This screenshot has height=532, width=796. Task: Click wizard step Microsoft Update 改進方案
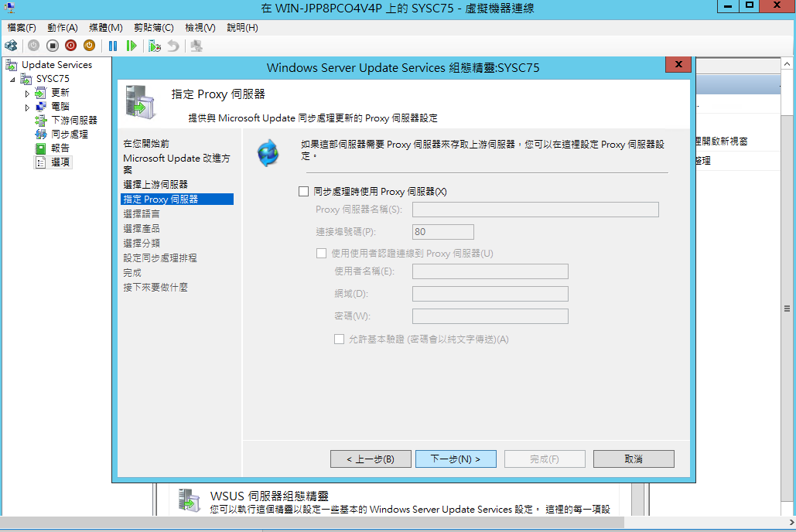pos(176,163)
